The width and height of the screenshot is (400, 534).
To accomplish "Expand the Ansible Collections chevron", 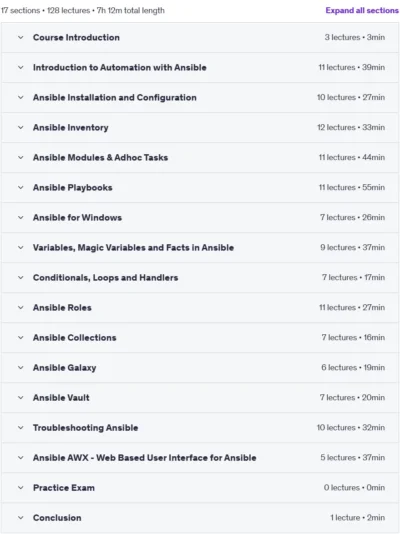I will pos(21,337).
